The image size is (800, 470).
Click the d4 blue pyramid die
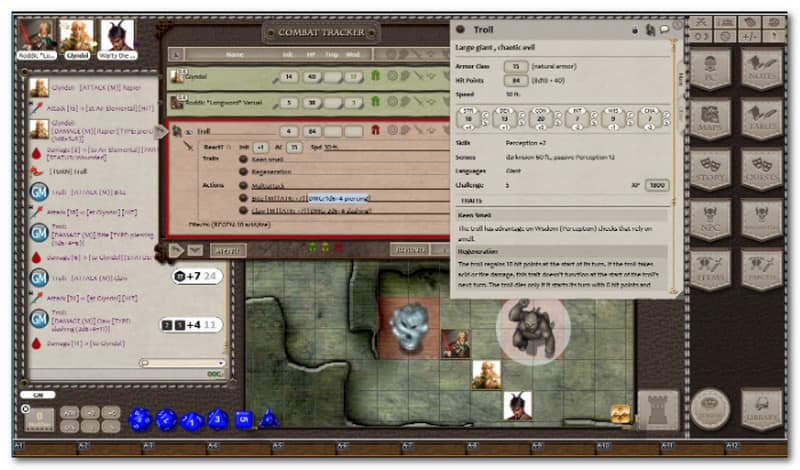click(269, 418)
